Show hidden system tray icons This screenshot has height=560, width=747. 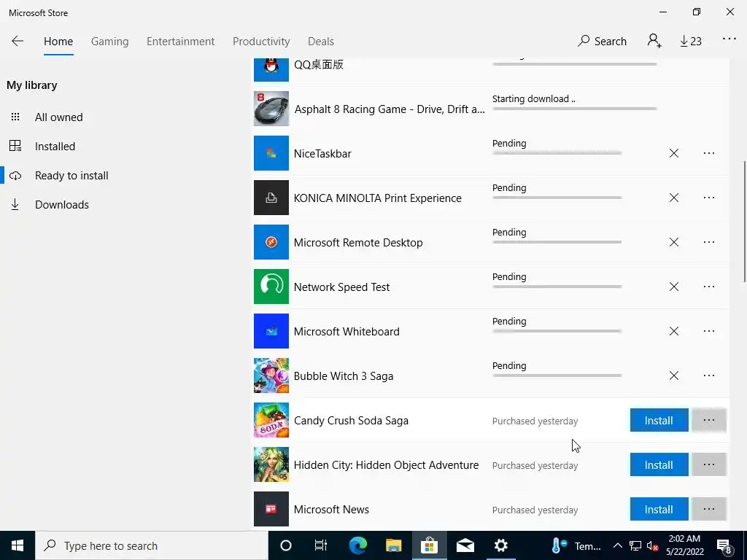(x=617, y=545)
